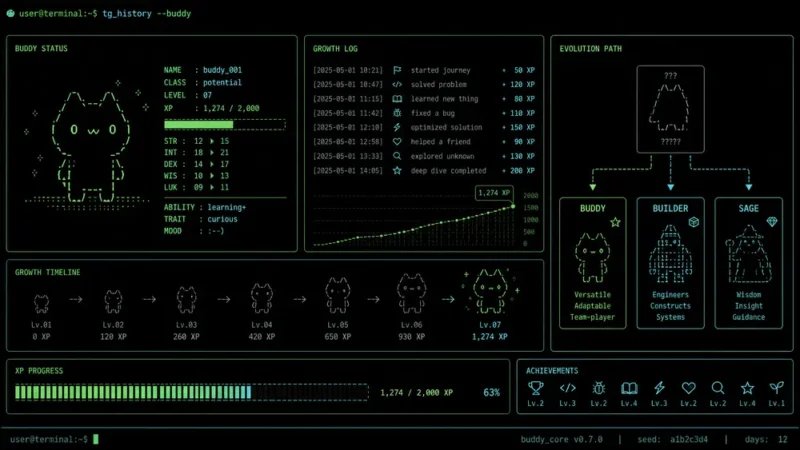Click the EVOLUTION PATH panel title
Screen dimensions: 800x450
click(x=590, y=48)
